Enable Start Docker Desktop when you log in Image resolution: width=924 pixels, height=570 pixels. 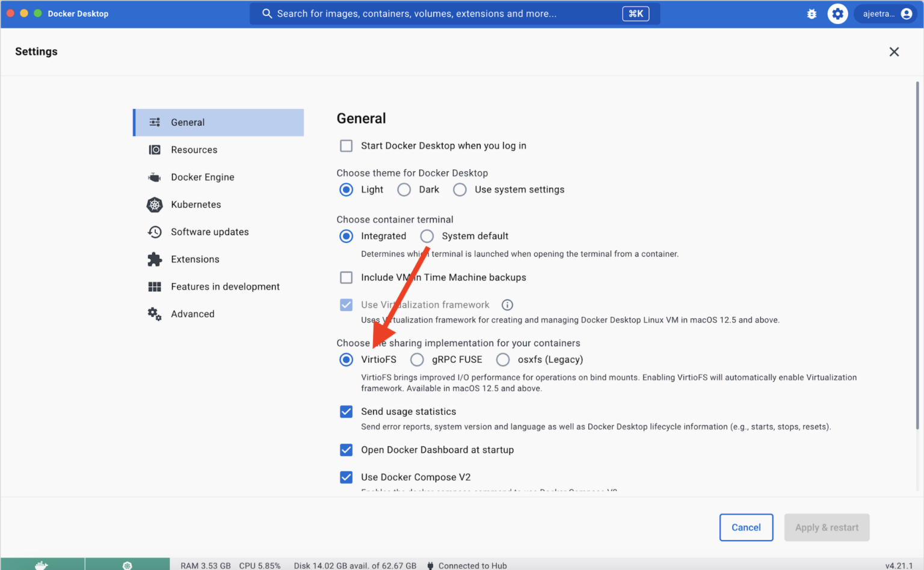(x=346, y=146)
